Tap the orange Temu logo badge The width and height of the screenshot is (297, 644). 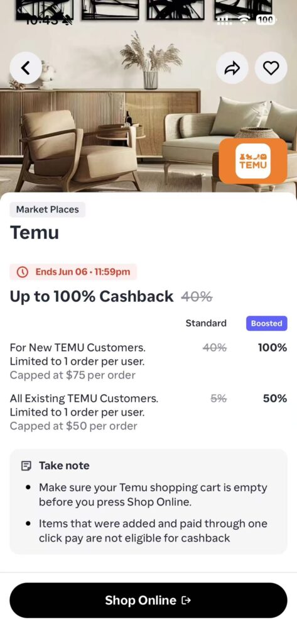click(253, 161)
